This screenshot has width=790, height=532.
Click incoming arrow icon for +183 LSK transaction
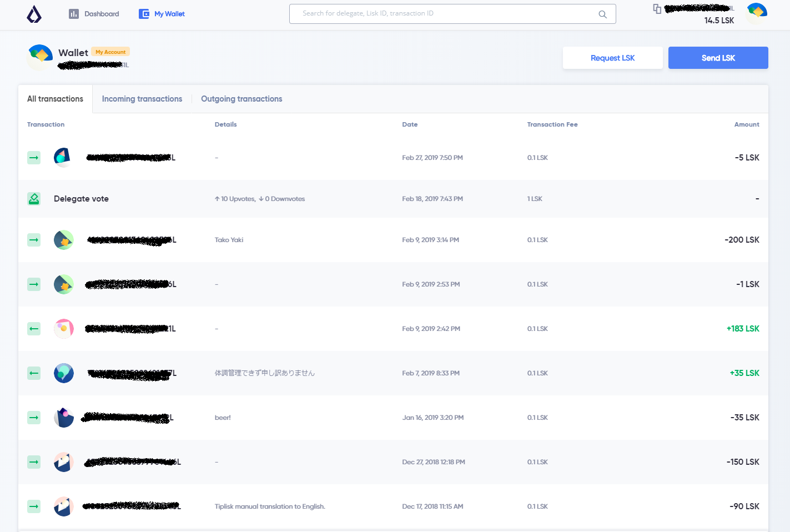click(34, 329)
